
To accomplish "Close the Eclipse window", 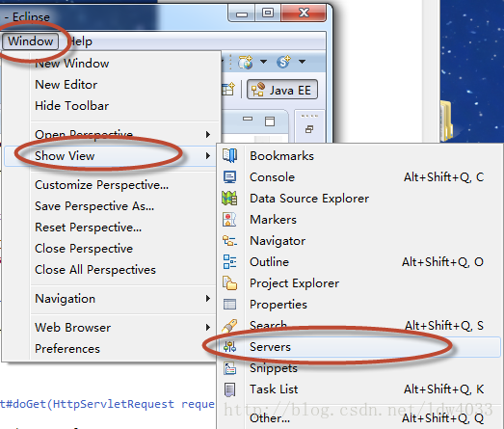I will pyautogui.click(x=305, y=13).
